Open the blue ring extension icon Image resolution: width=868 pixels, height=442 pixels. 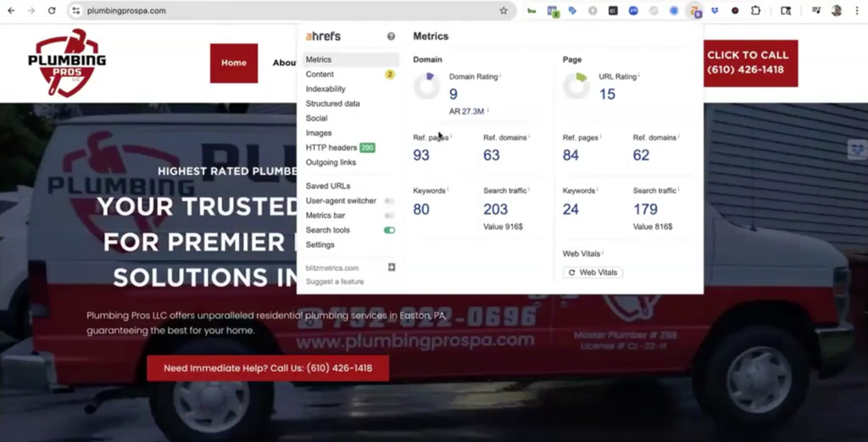pyautogui.click(x=674, y=10)
